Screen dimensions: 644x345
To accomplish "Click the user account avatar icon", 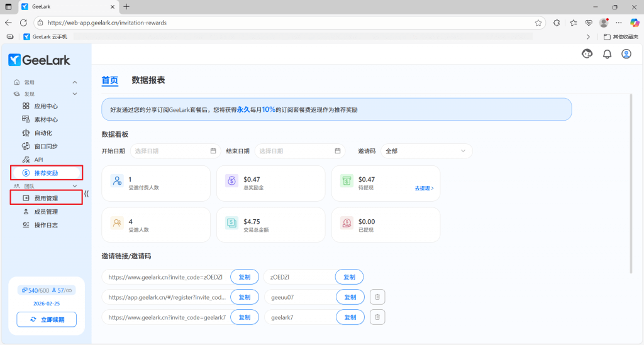I will [x=626, y=54].
